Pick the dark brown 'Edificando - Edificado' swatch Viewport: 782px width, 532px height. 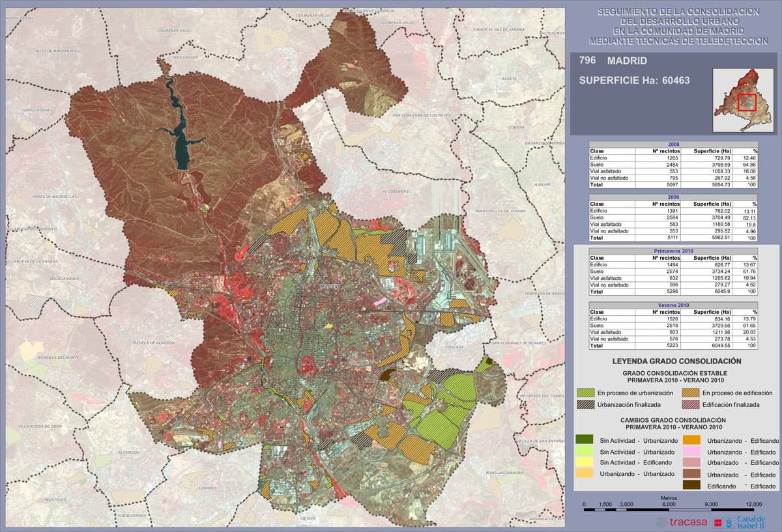tap(691, 486)
